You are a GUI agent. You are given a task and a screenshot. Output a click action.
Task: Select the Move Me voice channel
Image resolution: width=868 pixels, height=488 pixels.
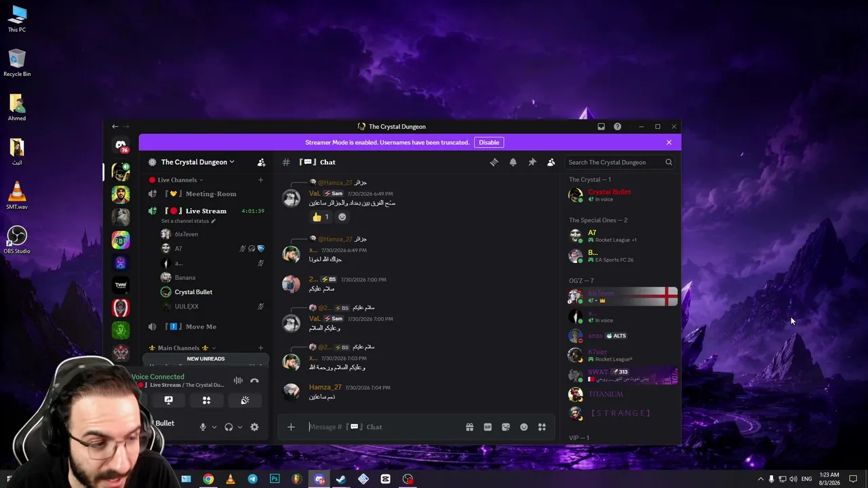click(x=207, y=327)
